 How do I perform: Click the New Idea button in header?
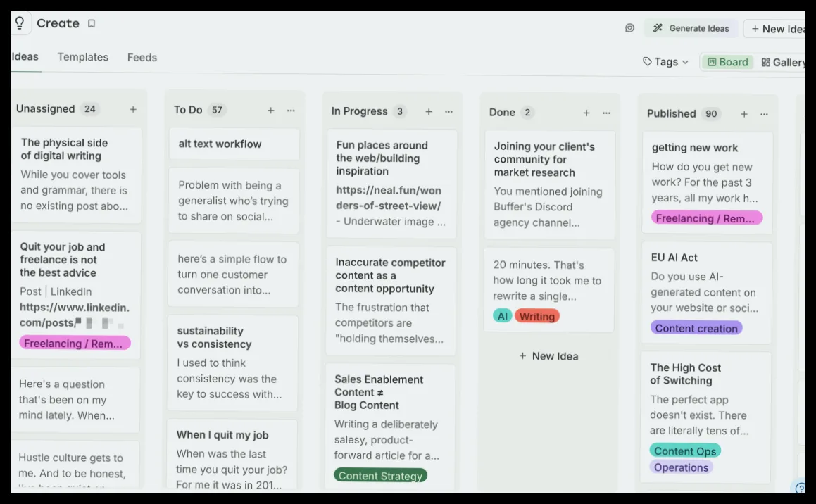pyautogui.click(x=775, y=29)
